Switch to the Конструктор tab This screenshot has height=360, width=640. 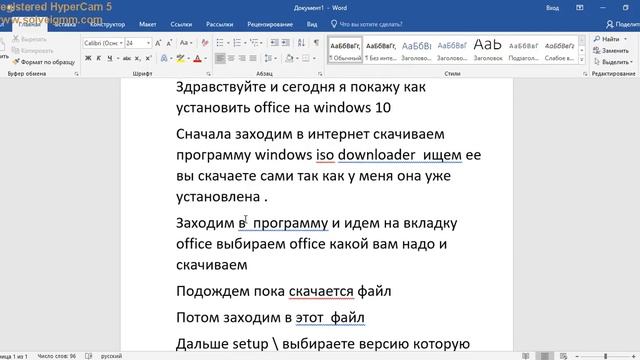107,24
